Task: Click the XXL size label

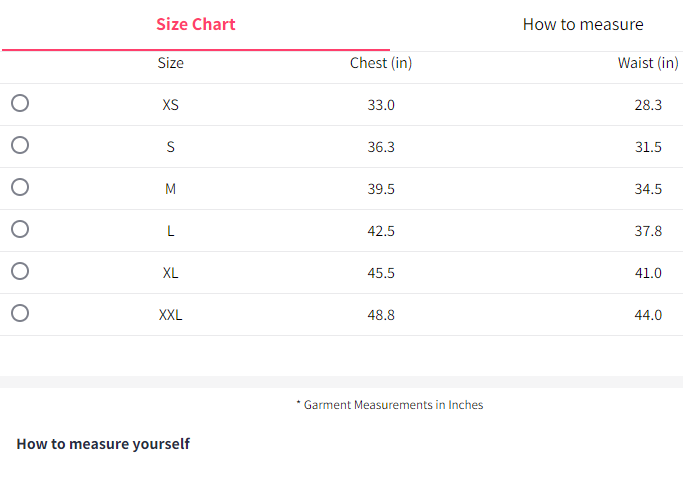Action: 171,315
